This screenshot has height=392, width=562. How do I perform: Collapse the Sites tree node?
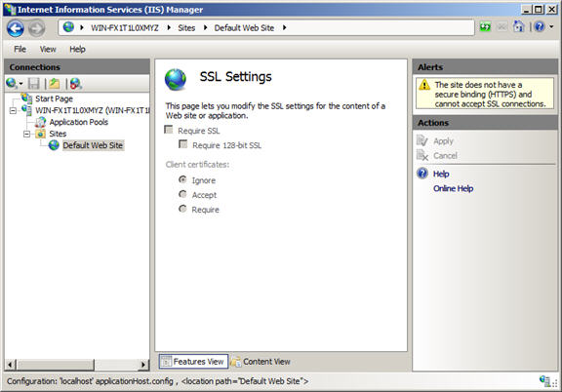(27, 134)
